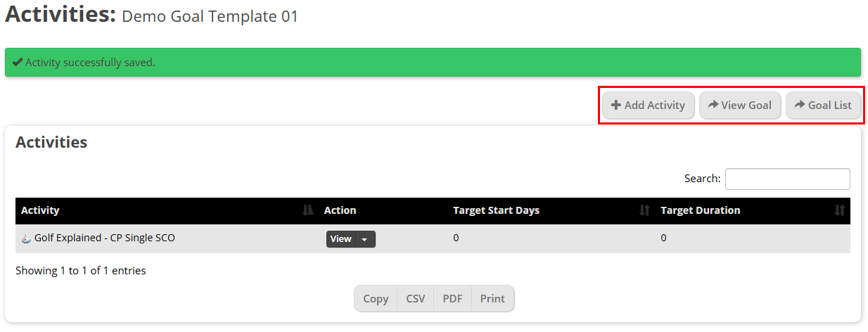Click the checkmark icon in success message
This screenshot has height=332, width=868.
[x=18, y=62]
